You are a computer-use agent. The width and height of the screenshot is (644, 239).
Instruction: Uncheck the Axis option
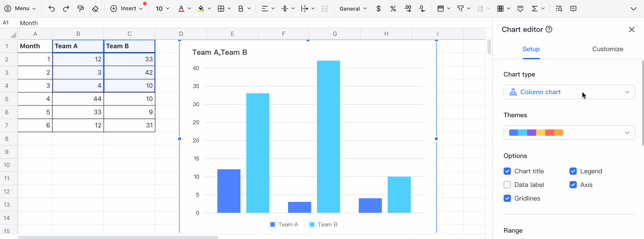(573, 185)
